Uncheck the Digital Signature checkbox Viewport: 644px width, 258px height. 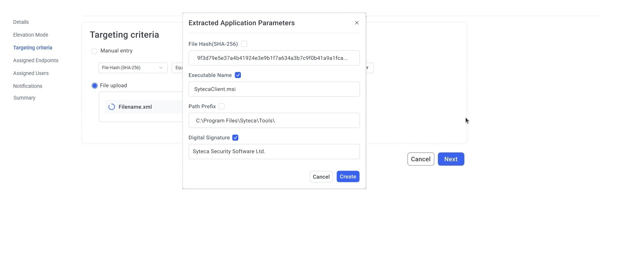point(235,138)
